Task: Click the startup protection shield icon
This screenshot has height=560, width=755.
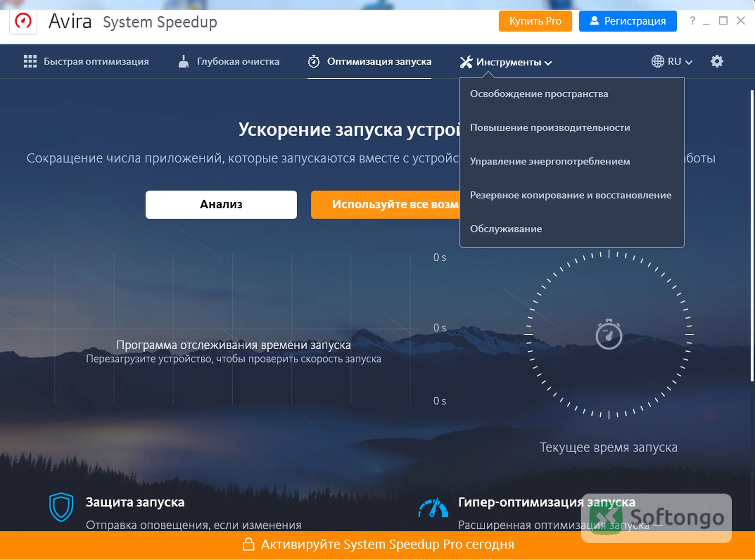Action: tap(61, 507)
